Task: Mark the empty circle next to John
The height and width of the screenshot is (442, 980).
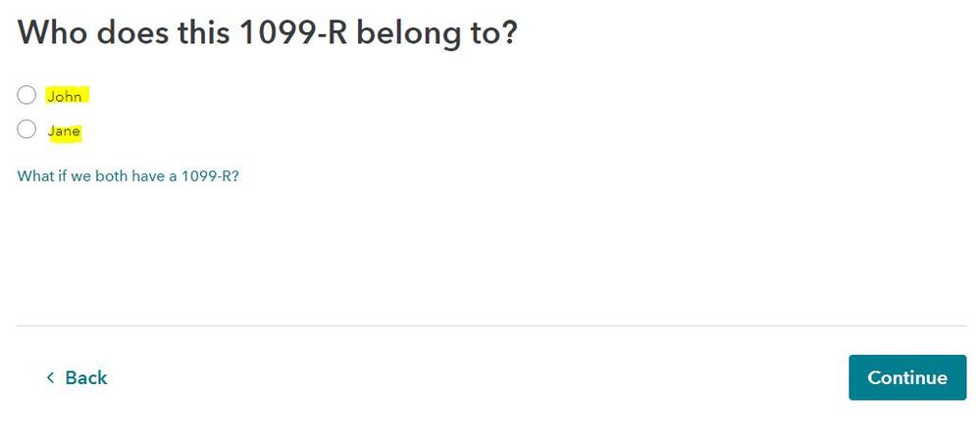Action: (x=26, y=95)
